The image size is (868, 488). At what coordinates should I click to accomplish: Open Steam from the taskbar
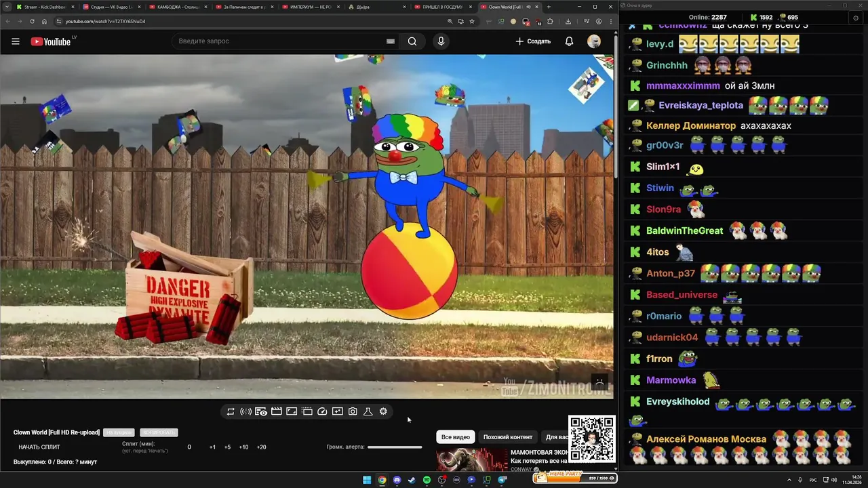[412, 480]
